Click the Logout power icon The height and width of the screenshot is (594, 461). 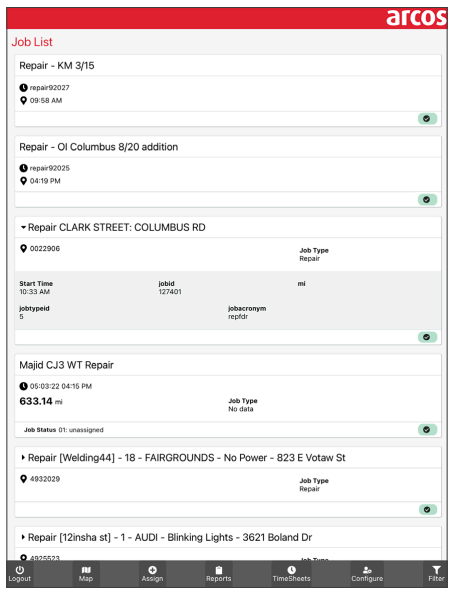coord(20,570)
